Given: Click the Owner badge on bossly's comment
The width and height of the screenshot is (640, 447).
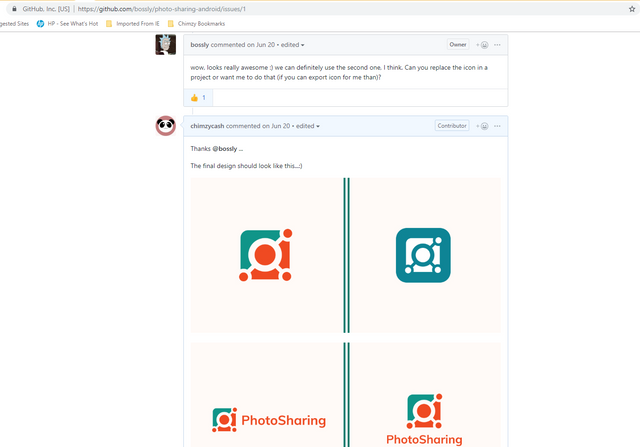Looking at the screenshot, I should click(458, 44).
